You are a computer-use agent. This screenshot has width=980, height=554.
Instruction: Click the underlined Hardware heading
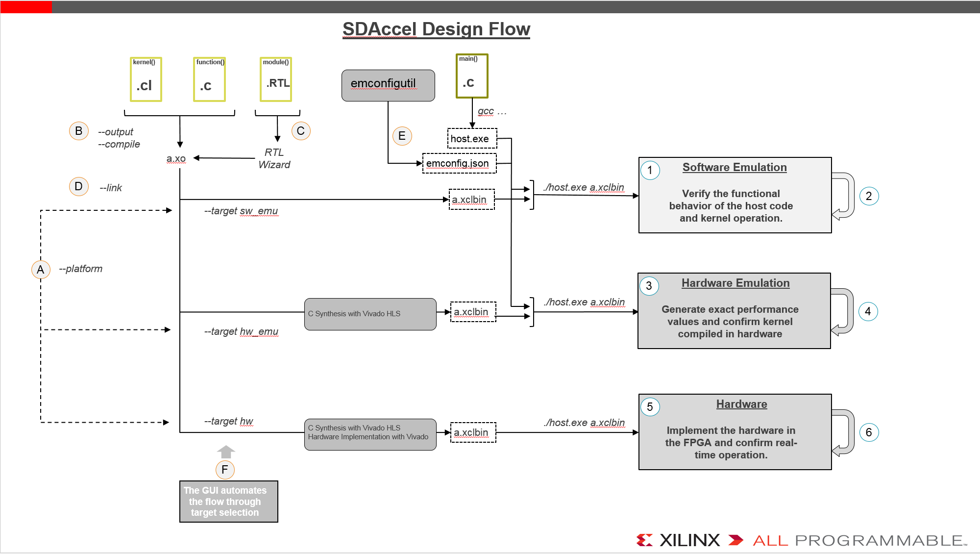tap(742, 404)
